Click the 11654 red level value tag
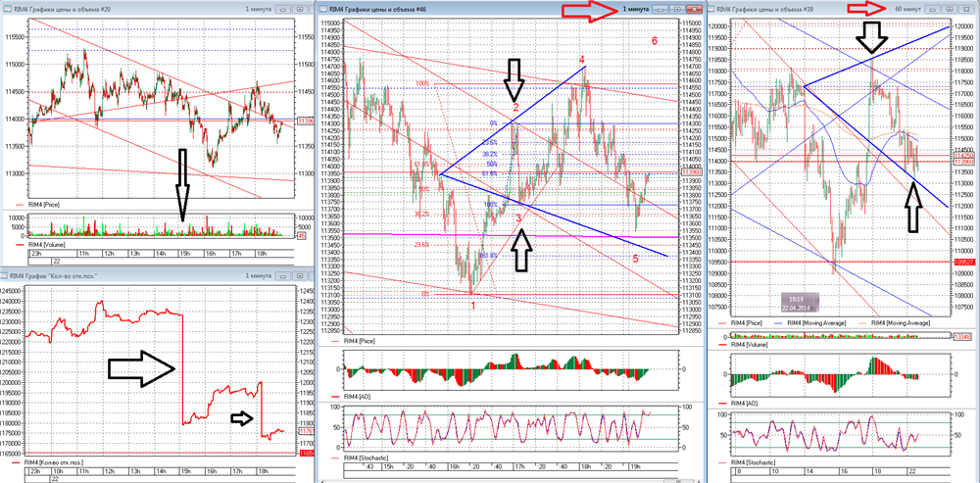Image resolution: width=980 pixels, height=483 pixels. point(305,453)
